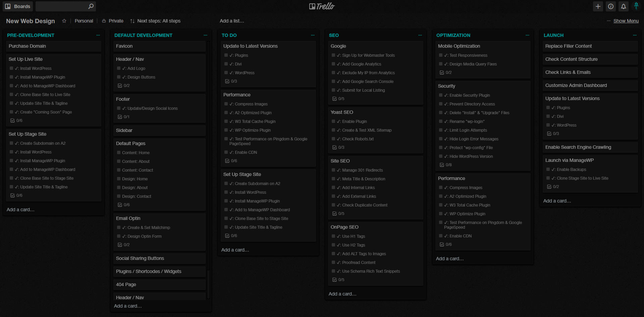Viewport: 644px width, 317px height.
Task: Click checklist badge 0/6 on Default Pages card
Action: (124, 205)
